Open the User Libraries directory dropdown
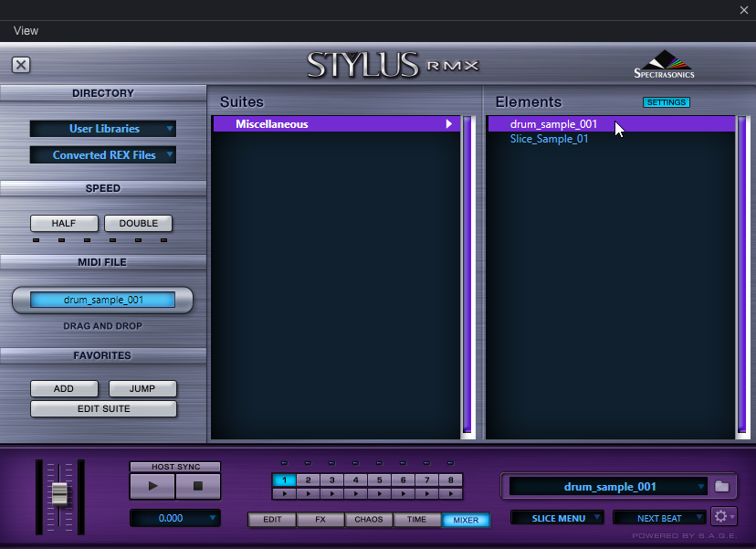This screenshot has width=756, height=549. [102, 129]
